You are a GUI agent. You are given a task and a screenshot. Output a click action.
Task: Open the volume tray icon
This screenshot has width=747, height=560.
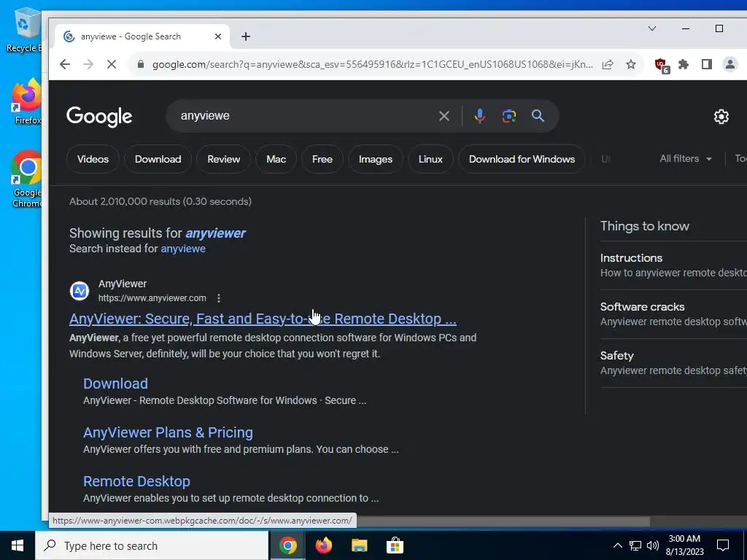653,545
